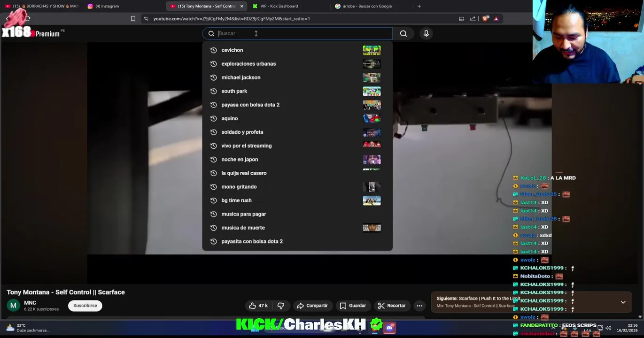Click the share icon in address bar
The image size is (644, 338).
coord(473,19)
